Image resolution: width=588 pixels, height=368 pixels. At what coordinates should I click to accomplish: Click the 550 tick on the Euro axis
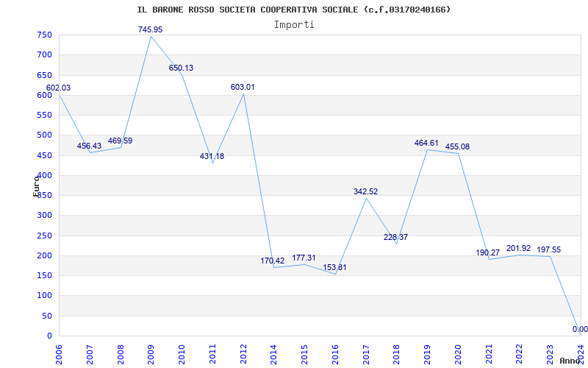44,116
